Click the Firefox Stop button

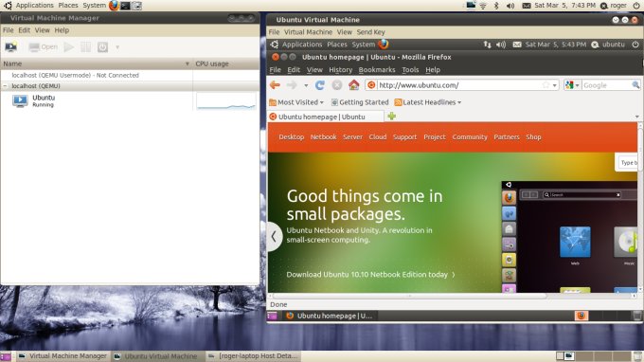(x=337, y=85)
